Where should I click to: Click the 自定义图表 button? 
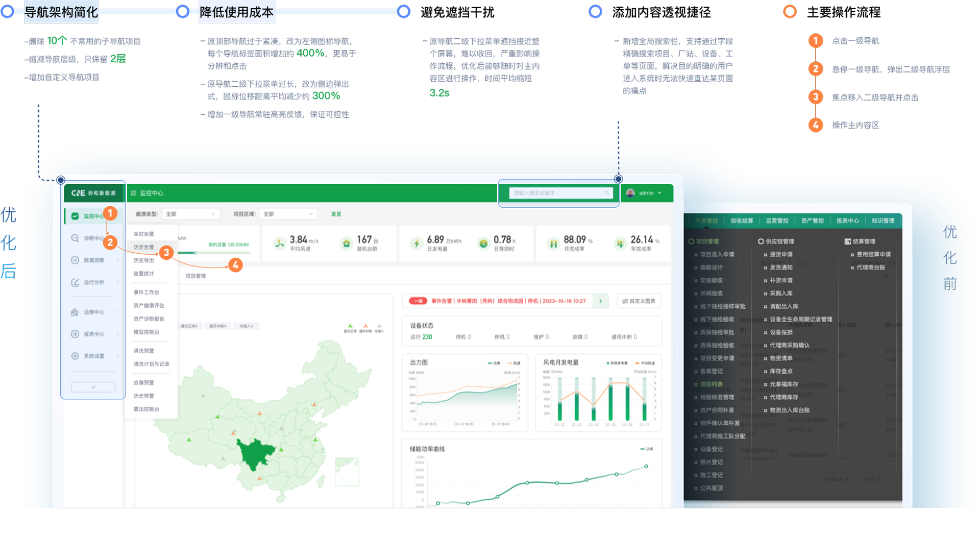pos(639,301)
